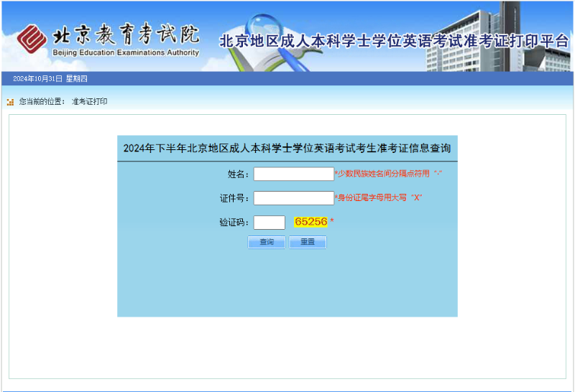The image size is (575, 392).
Task: Click the 验证码 field label
Action: tap(234, 223)
